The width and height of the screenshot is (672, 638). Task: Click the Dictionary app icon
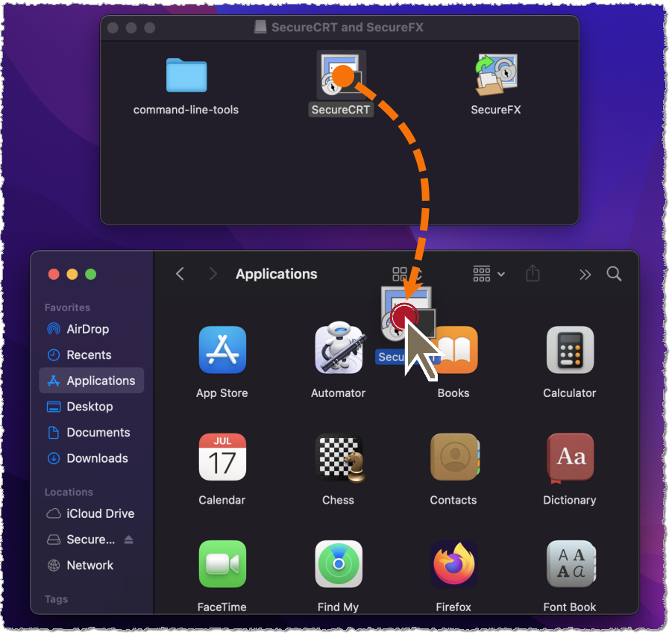570,457
